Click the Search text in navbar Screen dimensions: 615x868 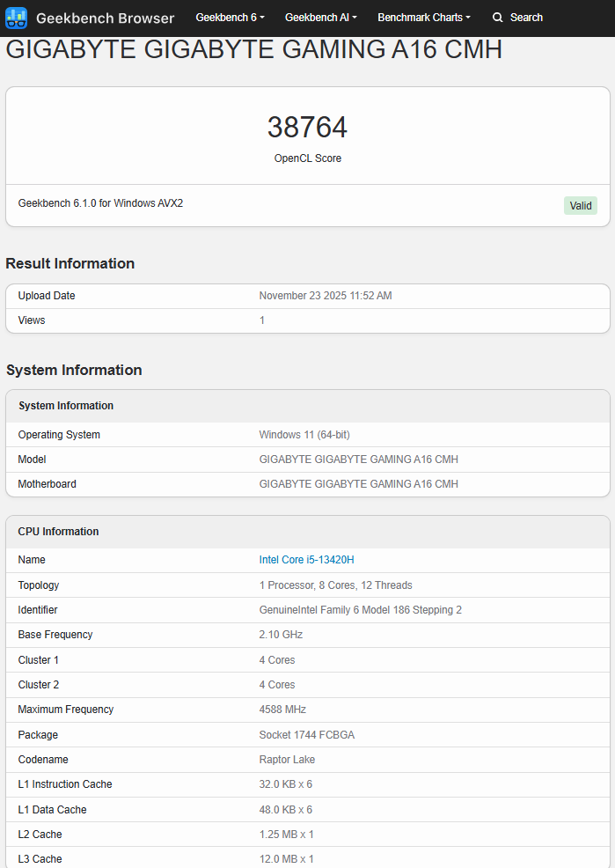coord(526,17)
